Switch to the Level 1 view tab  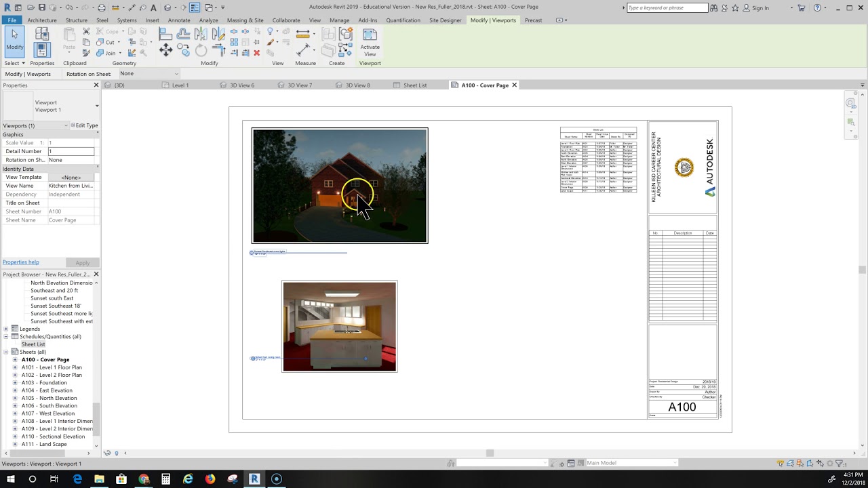point(180,85)
